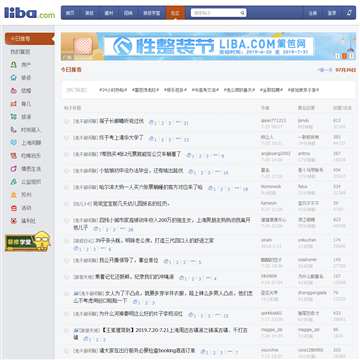Screen dimensions: 360x360
Task: Select banner slide indicator 2
Action: (345, 56)
